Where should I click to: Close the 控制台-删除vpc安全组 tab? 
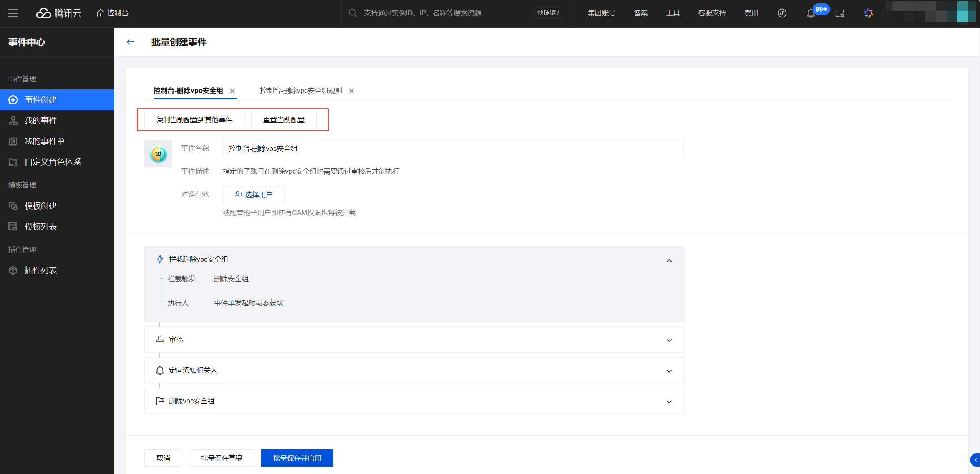232,91
